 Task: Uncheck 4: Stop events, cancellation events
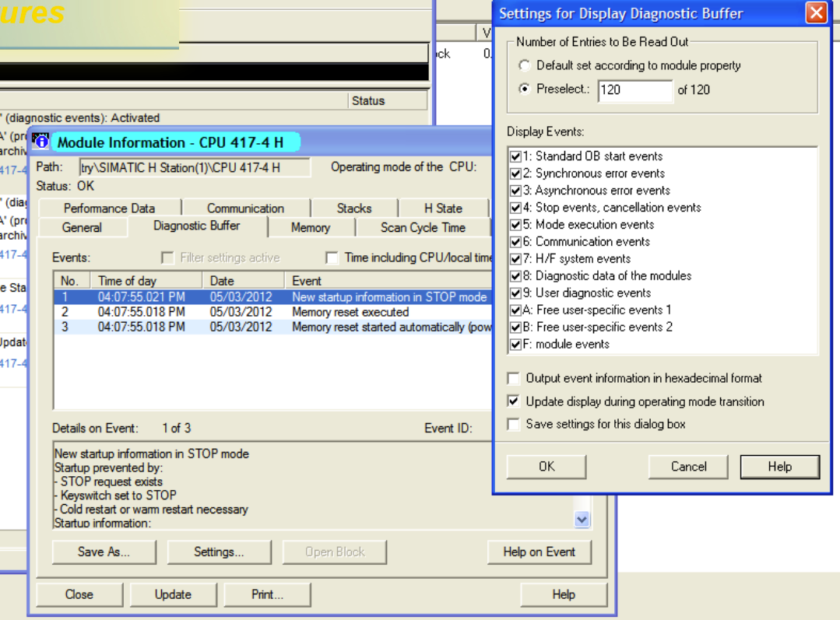515,208
